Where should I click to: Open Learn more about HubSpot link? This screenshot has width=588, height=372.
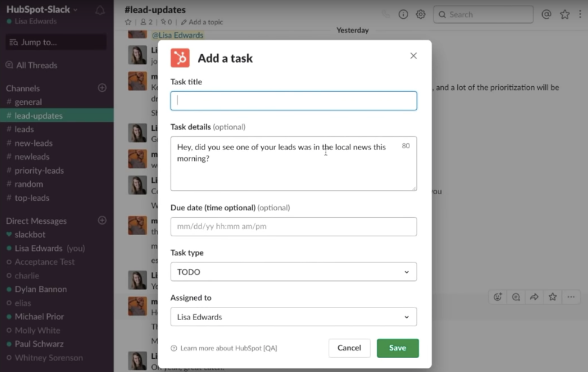(x=224, y=348)
